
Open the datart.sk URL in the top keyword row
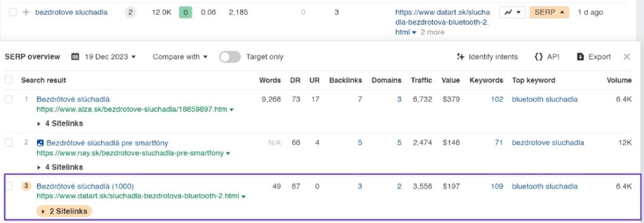(x=442, y=22)
